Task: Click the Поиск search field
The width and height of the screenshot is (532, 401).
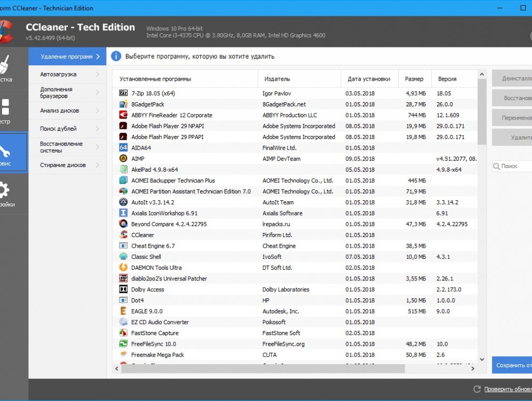Action: (x=513, y=166)
